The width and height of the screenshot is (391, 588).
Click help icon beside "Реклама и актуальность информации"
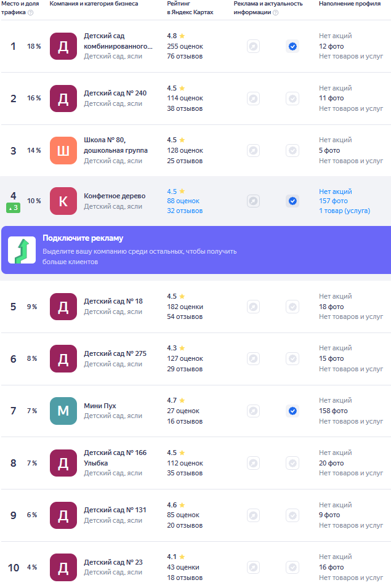[275, 12]
